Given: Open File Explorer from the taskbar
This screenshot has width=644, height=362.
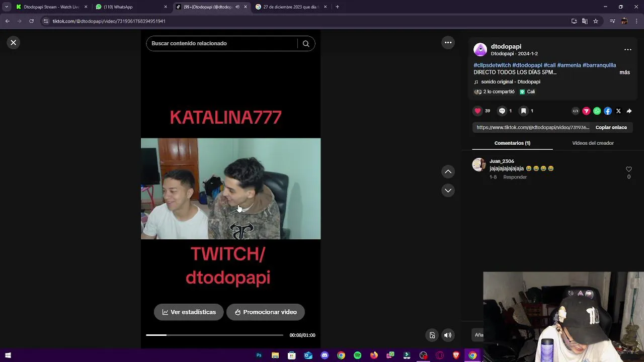Looking at the screenshot, I should tap(275, 355).
